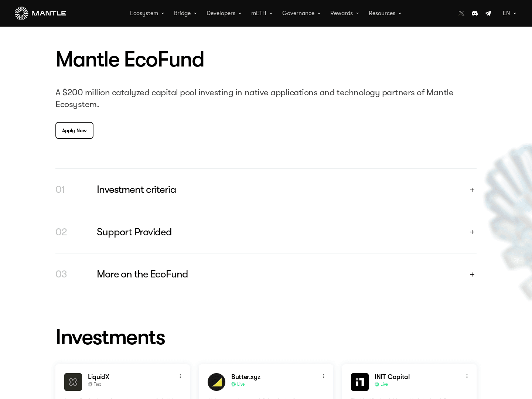Open the Discord icon link
This screenshot has height=399, width=532.
475,13
